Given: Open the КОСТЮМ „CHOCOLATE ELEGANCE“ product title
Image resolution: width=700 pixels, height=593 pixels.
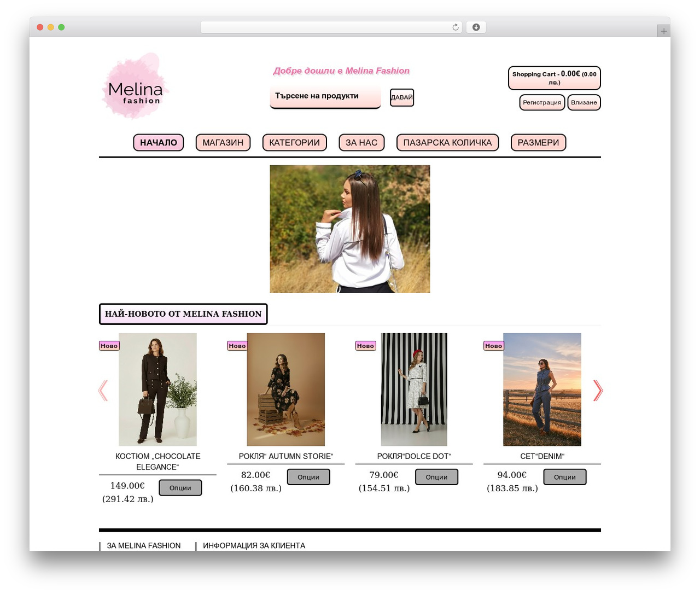Looking at the screenshot, I should tap(157, 462).
